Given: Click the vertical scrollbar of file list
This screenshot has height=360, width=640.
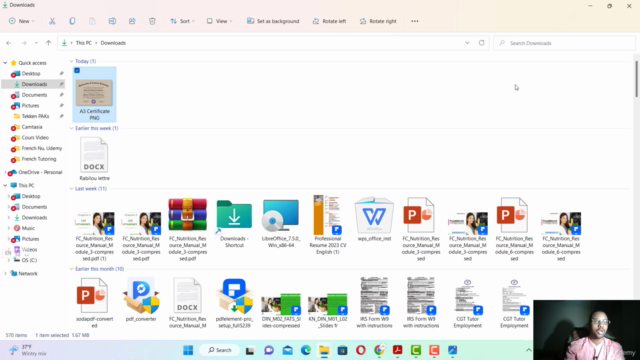Looking at the screenshot, I should tap(636, 79).
